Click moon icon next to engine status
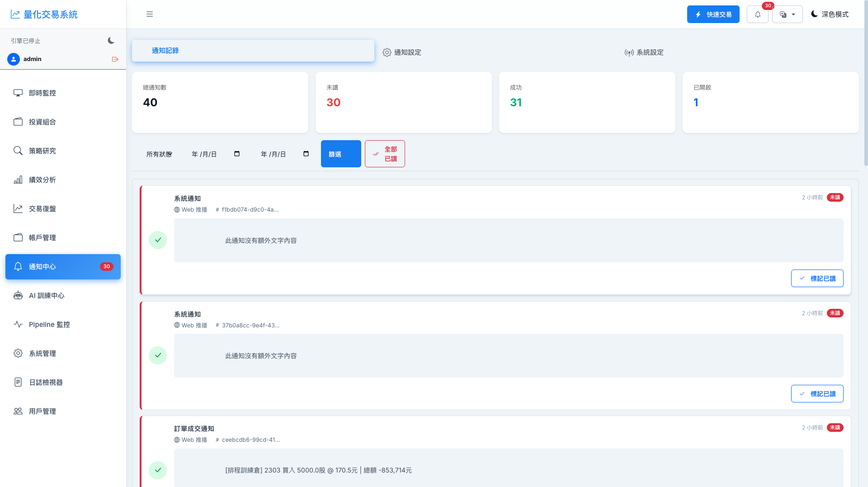The width and height of the screenshot is (868, 487). pos(111,41)
